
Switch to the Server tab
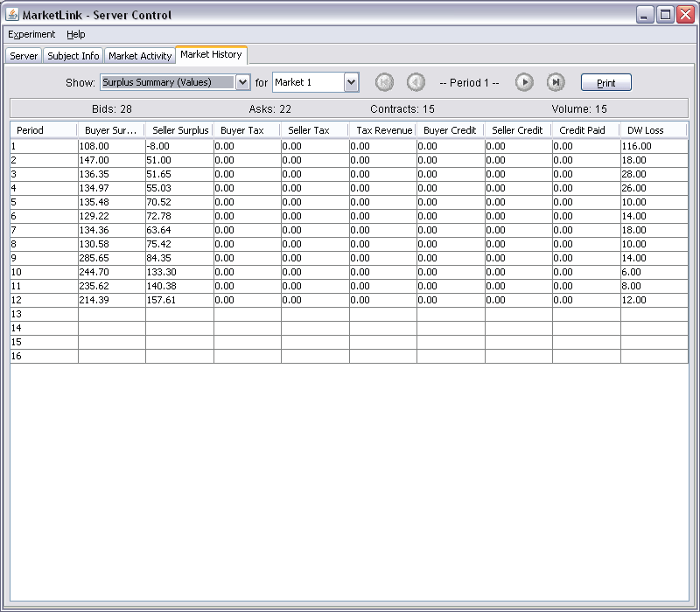click(24, 56)
